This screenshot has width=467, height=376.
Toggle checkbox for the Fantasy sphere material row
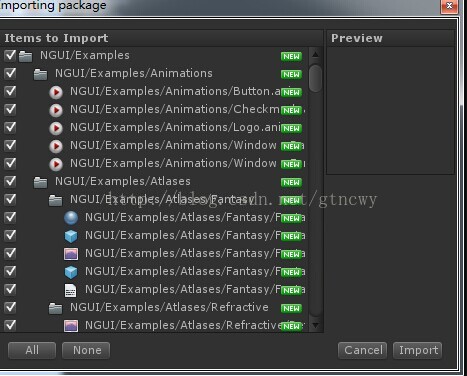point(10,217)
